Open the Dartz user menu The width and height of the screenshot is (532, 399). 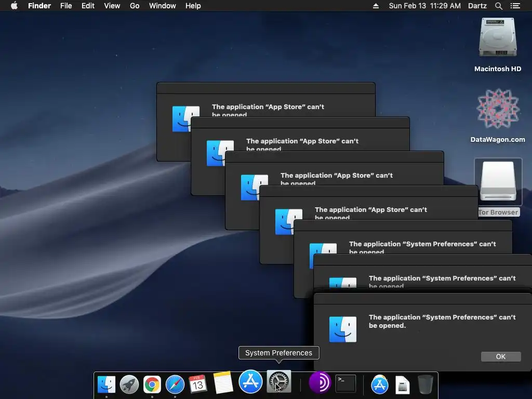tap(477, 6)
